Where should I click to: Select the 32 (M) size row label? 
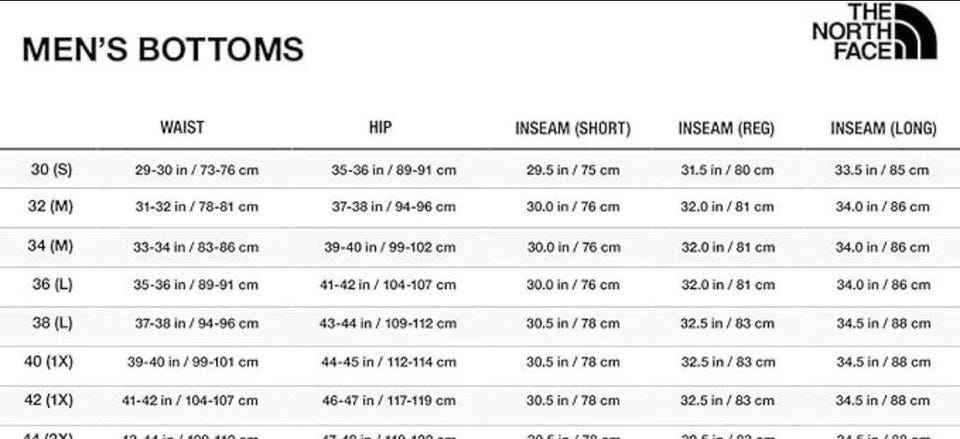tap(51, 207)
